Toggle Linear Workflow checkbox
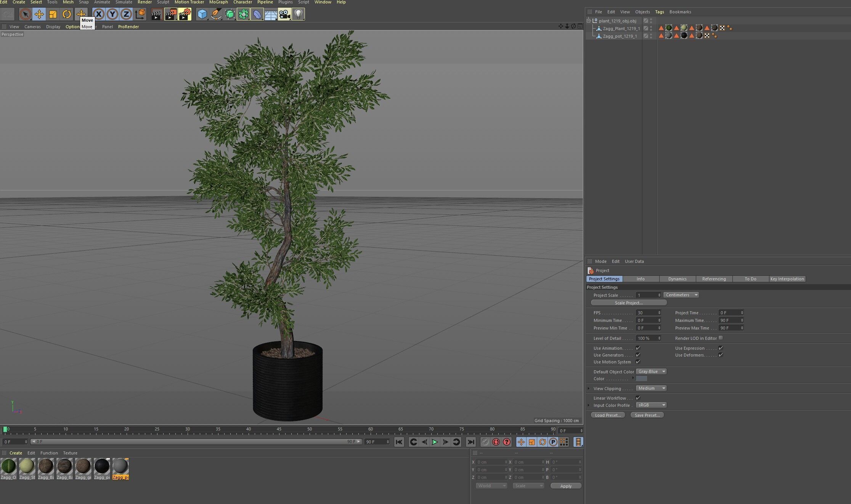The width and height of the screenshot is (851, 504). click(638, 398)
